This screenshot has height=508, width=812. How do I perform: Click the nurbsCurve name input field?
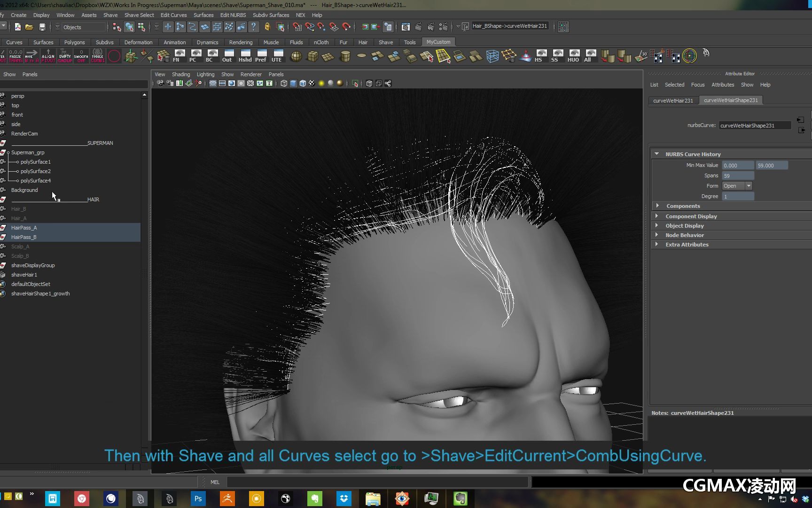[x=755, y=126]
